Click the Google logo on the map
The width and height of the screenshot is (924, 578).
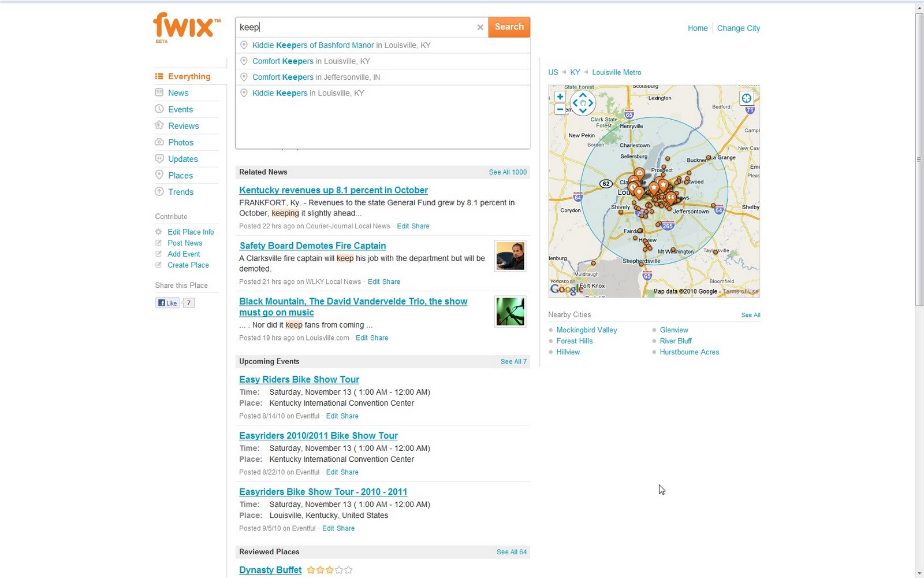(567, 288)
